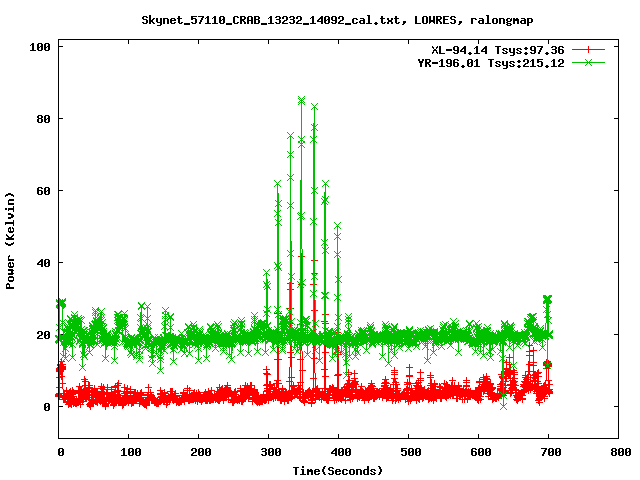Click x-axis tick label 400
The height and width of the screenshot is (480, 640).
click(x=340, y=452)
